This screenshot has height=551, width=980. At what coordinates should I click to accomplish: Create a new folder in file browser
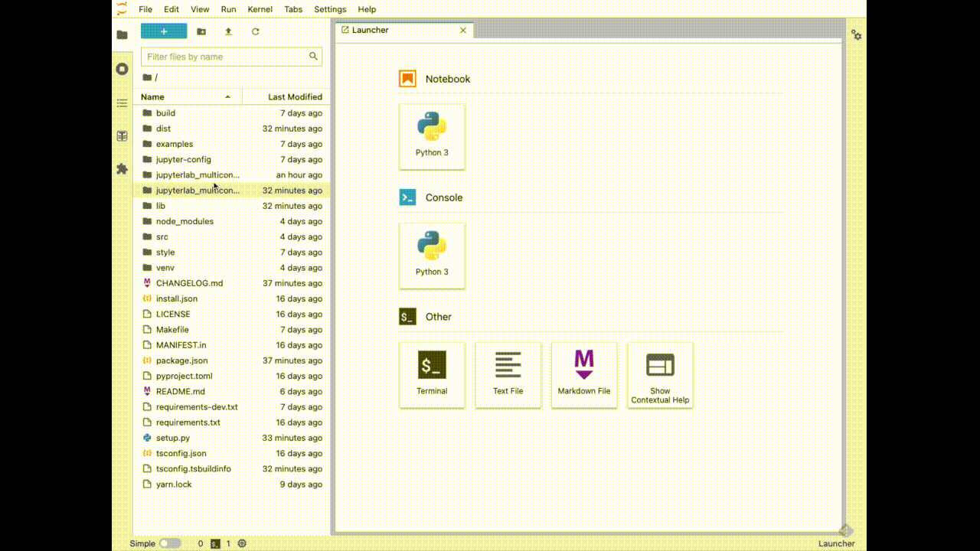(x=201, y=31)
